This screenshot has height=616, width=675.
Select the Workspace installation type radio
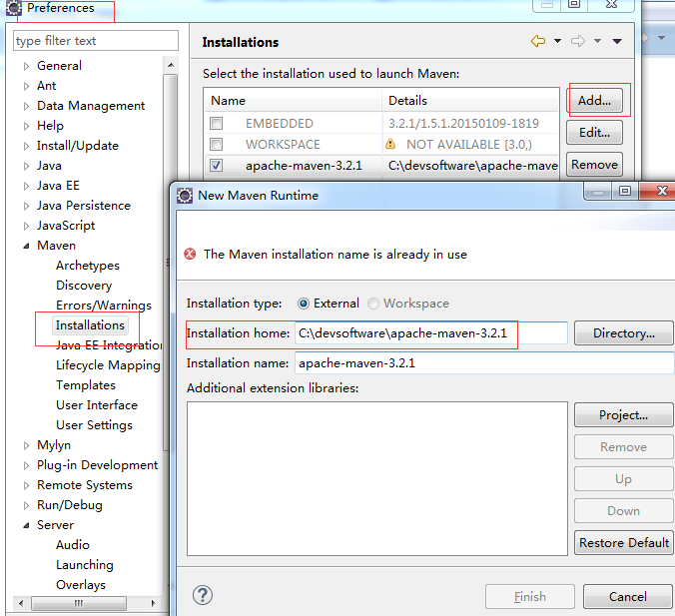[373, 304]
